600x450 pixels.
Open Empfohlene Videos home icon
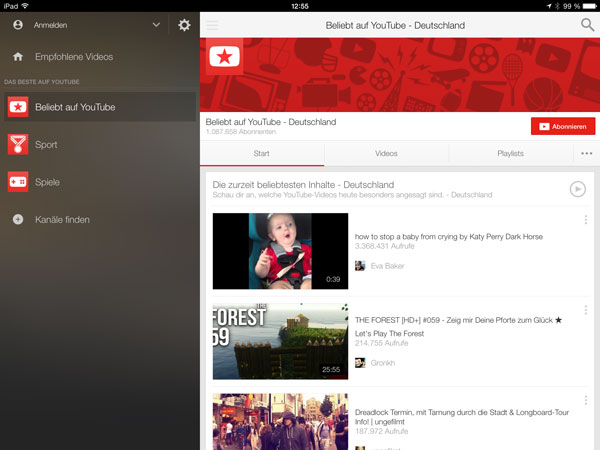coord(18,57)
